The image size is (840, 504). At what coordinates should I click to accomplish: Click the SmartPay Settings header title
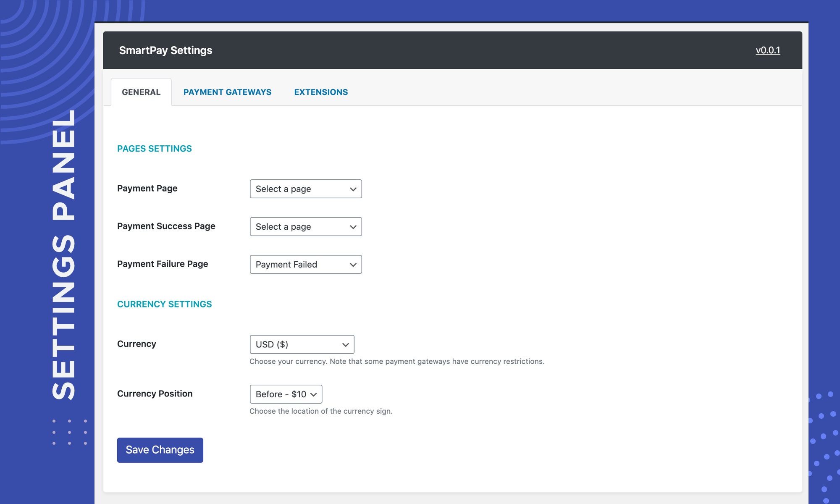tap(165, 50)
